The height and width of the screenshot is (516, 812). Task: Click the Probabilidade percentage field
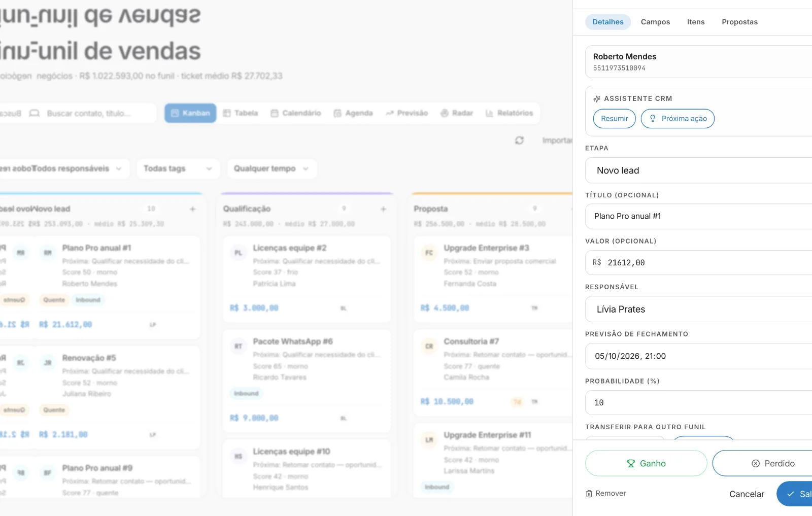699,403
